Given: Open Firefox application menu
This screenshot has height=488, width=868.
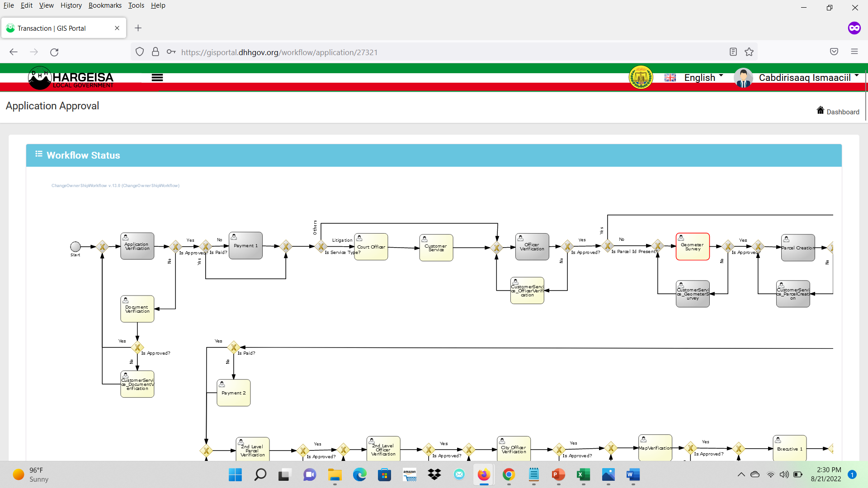Looking at the screenshot, I should [x=854, y=52].
